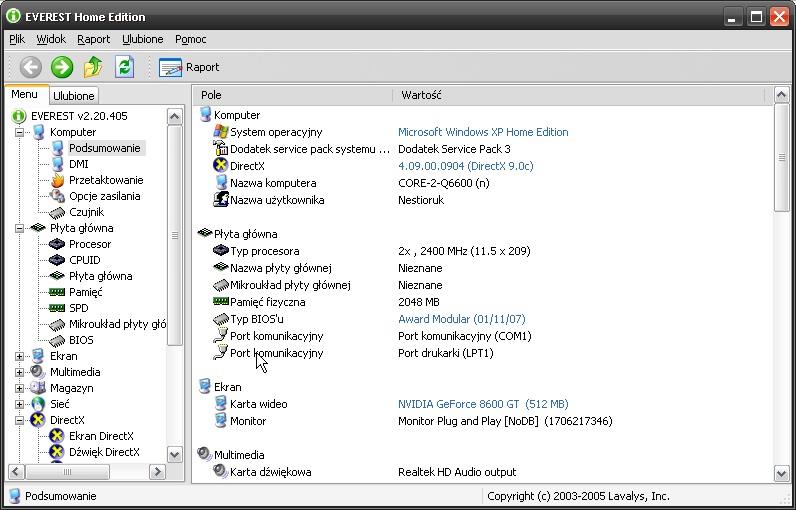Refresh the view with the refresh icon

[x=124, y=67]
